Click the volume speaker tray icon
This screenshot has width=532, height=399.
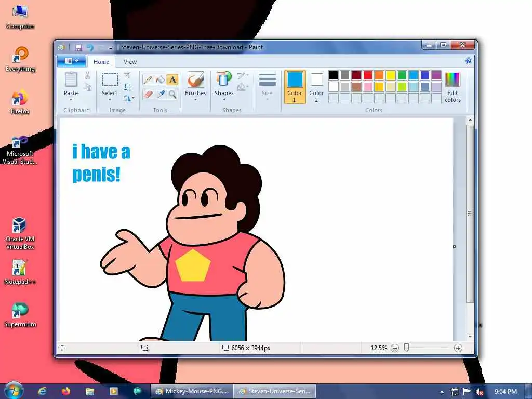pyautogui.click(x=480, y=392)
